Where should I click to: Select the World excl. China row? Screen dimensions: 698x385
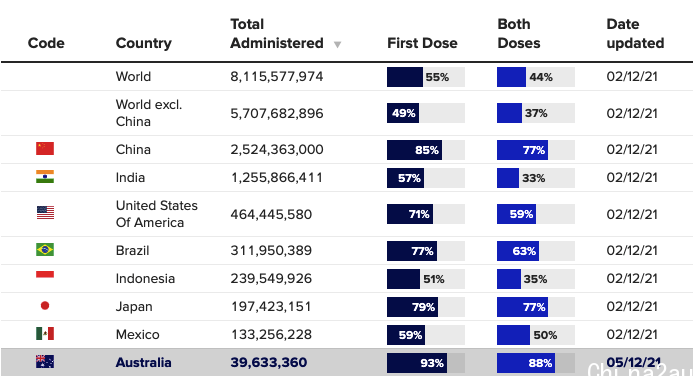point(347,113)
